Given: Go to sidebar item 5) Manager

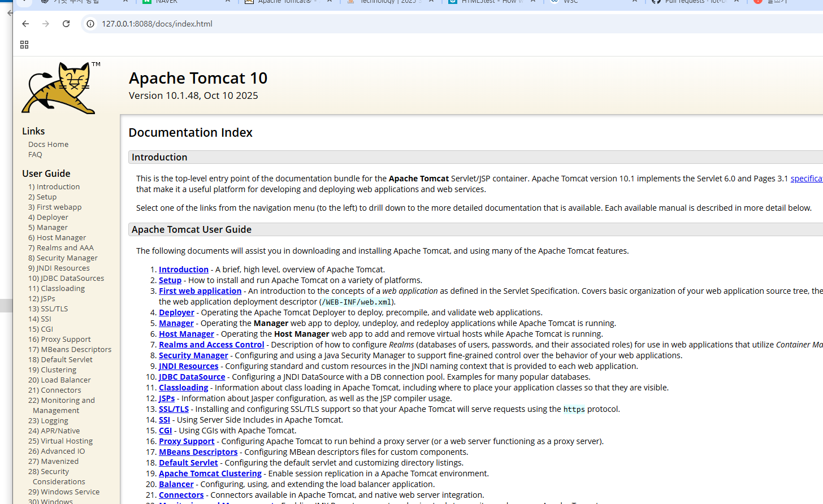Looking at the screenshot, I should [48, 228].
